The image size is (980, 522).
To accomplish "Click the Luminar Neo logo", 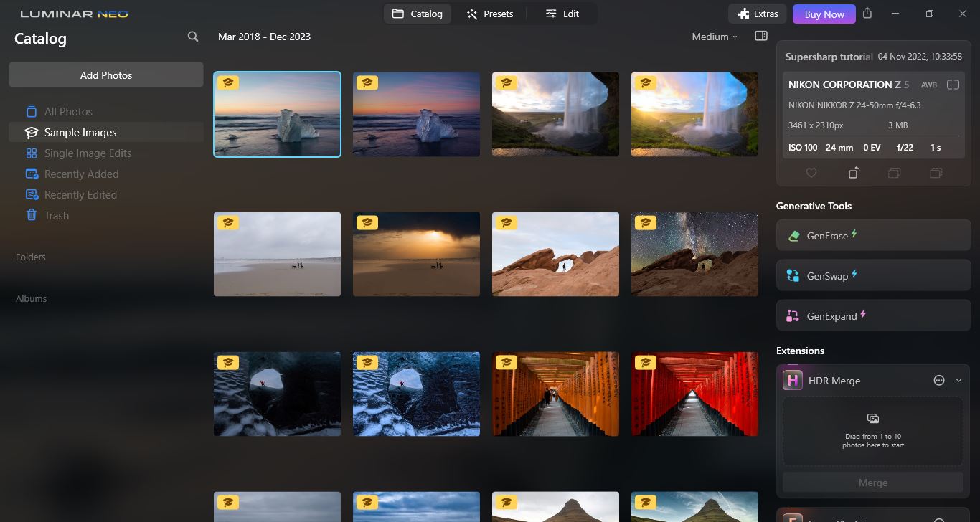I will (74, 14).
